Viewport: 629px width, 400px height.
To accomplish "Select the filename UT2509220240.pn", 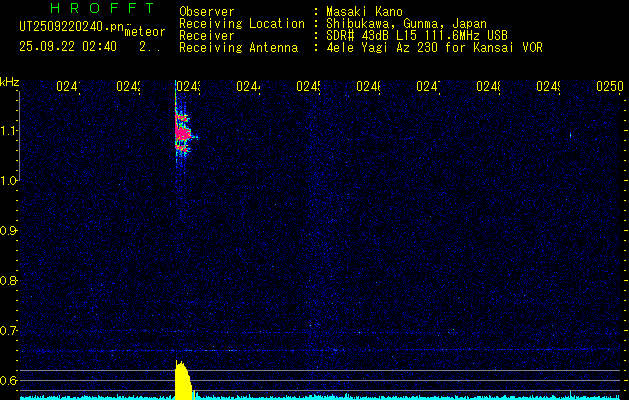I will click(x=71, y=27).
